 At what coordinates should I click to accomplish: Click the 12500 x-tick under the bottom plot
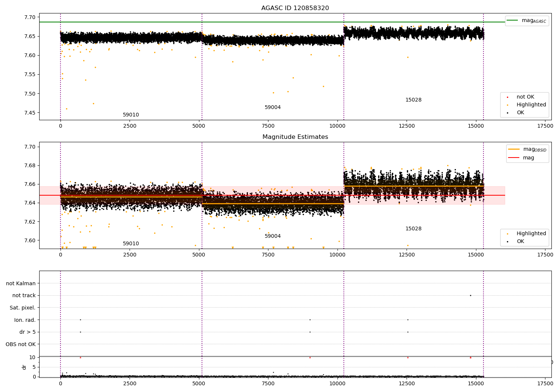[x=407, y=384]
